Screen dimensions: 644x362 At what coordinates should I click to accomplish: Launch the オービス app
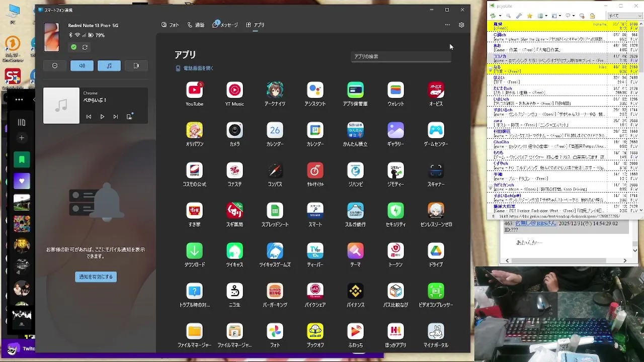coord(436,90)
